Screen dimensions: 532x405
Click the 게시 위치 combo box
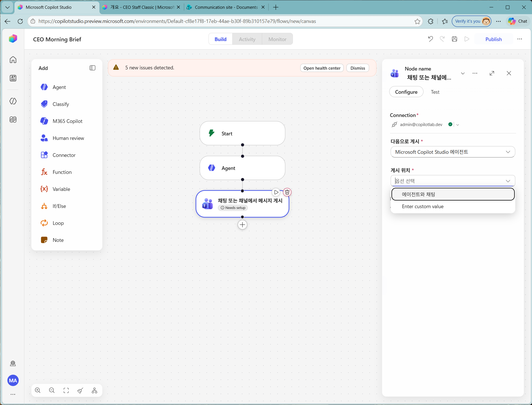pos(453,181)
